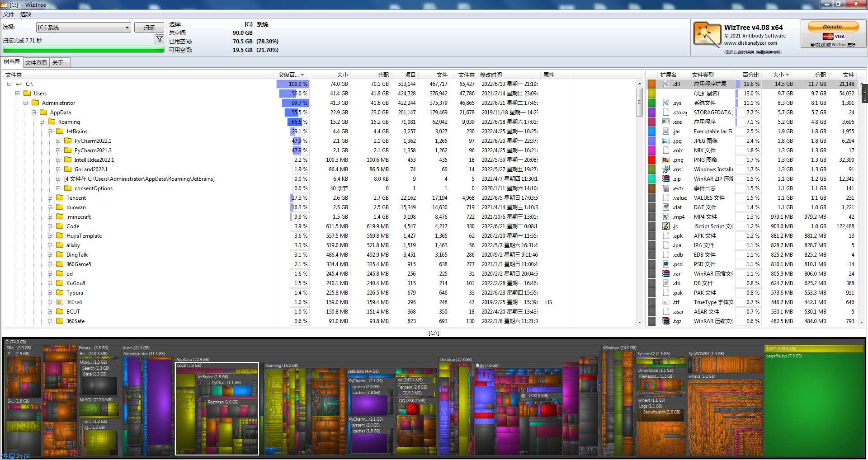The width and height of the screenshot is (868, 460).
Task: Collapse the JetBrains folder node
Action: (50, 131)
